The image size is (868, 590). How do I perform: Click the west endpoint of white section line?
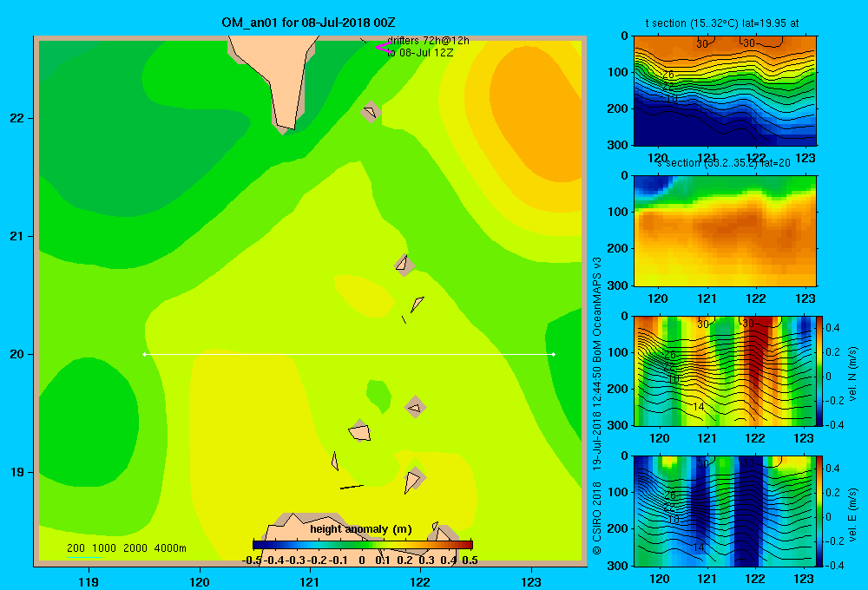[144, 354]
